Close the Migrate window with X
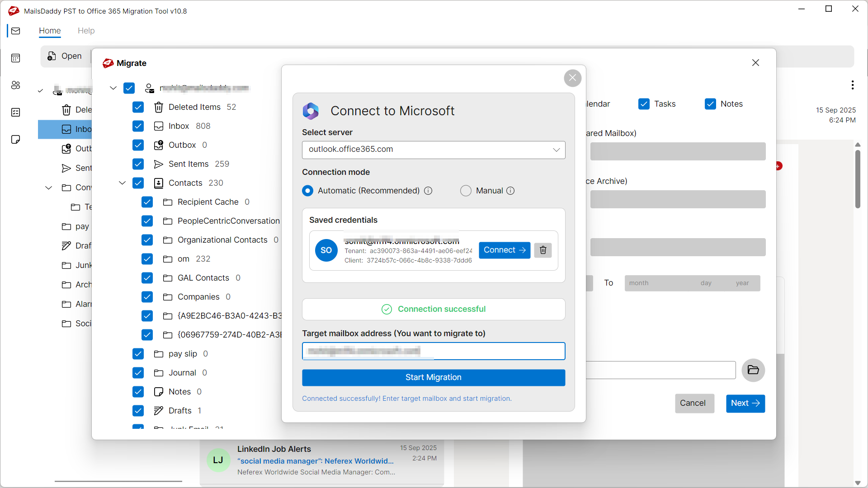The height and width of the screenshot is (488, 868). pyautogui.click(x=755, y=63)
